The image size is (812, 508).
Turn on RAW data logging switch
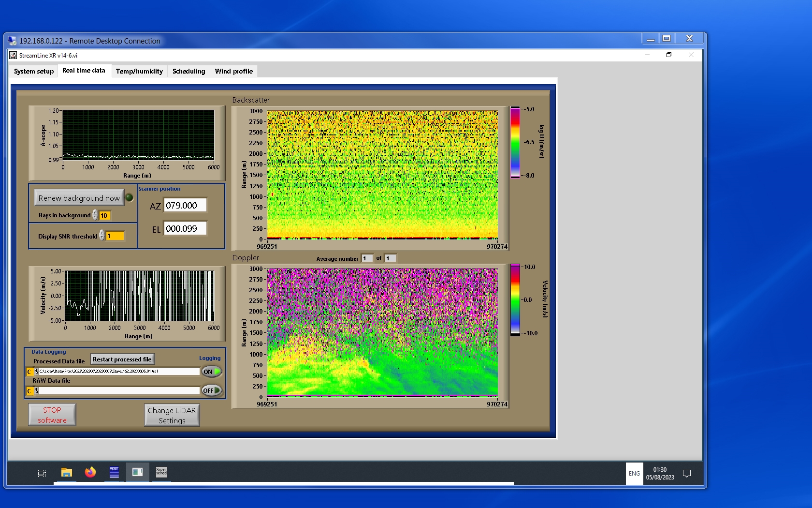tap(212, 390)
